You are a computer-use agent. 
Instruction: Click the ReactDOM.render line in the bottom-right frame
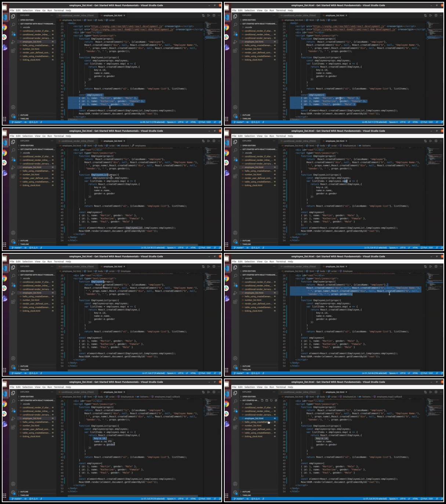click(x=340, y=482)
